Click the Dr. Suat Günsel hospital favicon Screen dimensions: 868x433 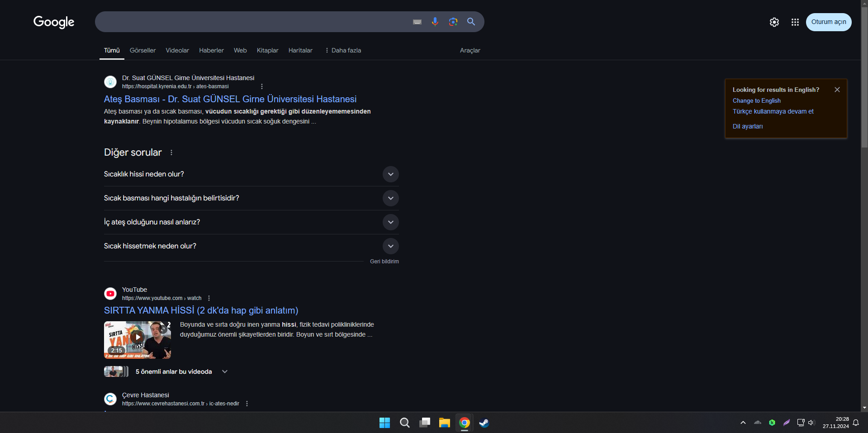pyautogui.click(x=110, y=82)
